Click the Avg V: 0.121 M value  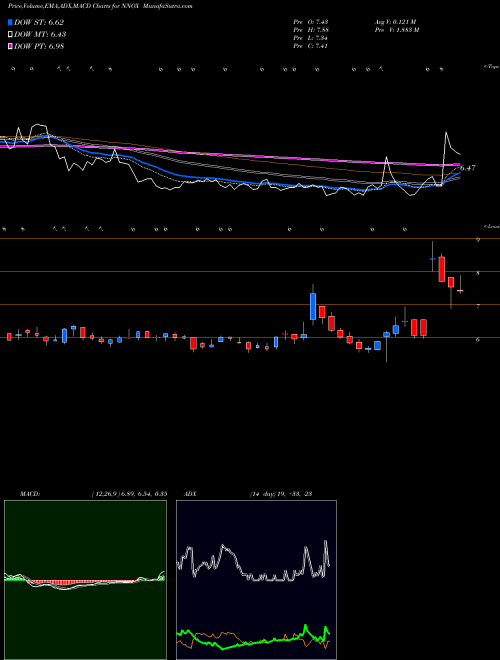pos(395,21)
